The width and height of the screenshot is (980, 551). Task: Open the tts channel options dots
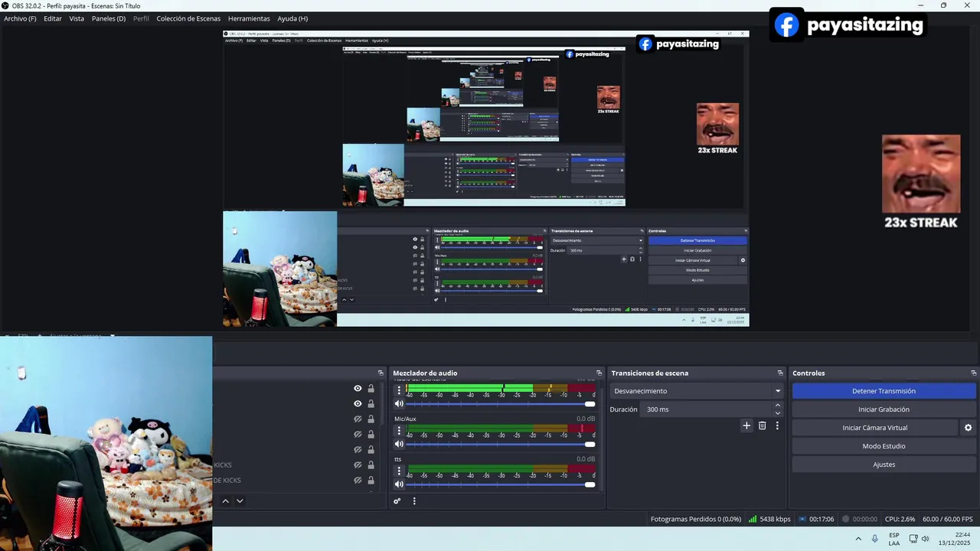click(399, 470)
